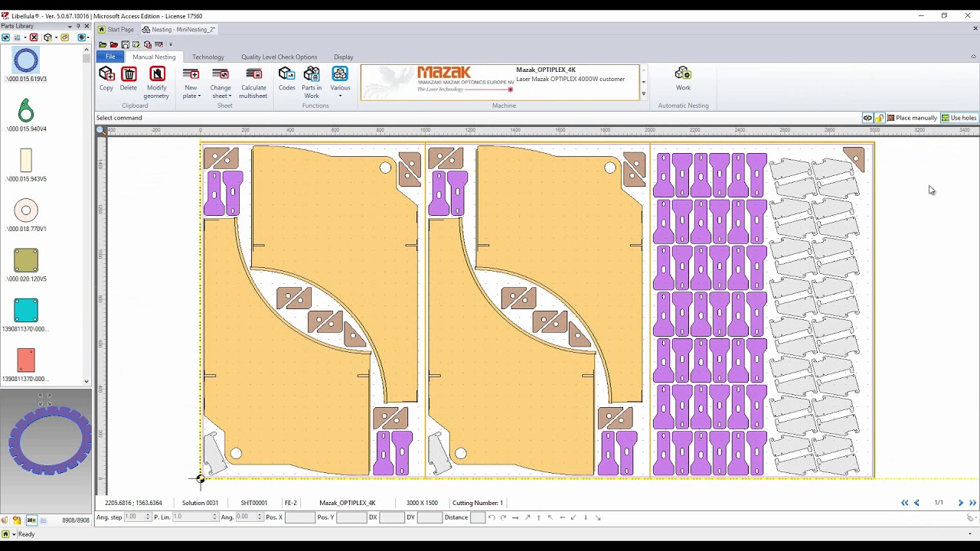Toggle Use holes option
980x551 pixels.
pyautogui.click(x=959, y=118)
